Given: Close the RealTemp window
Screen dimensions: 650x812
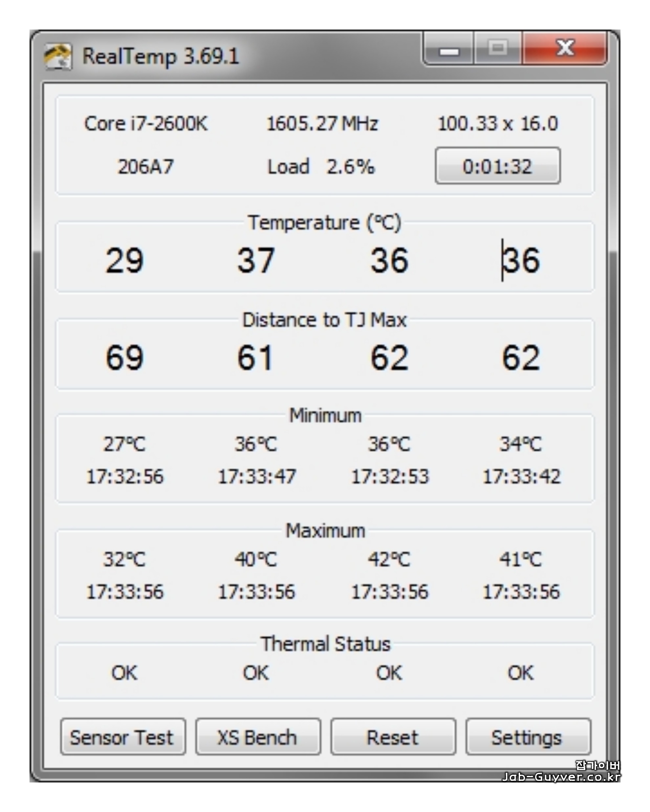Looking at the screenshot, I should point(565,49).
